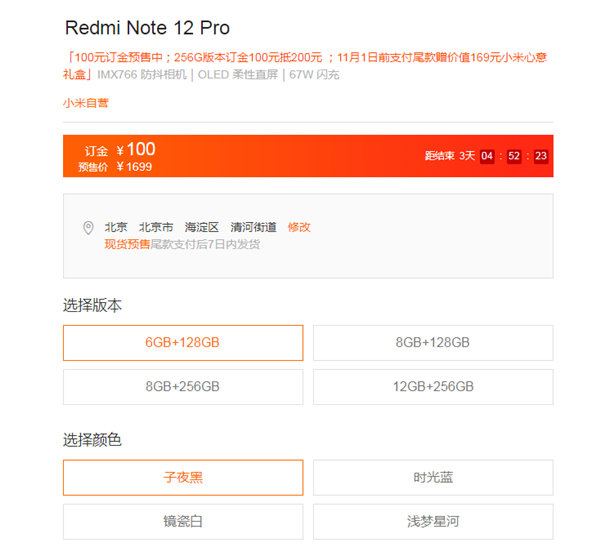
Task: Click the 海淀区 district in address
Action: pos(202,227)
